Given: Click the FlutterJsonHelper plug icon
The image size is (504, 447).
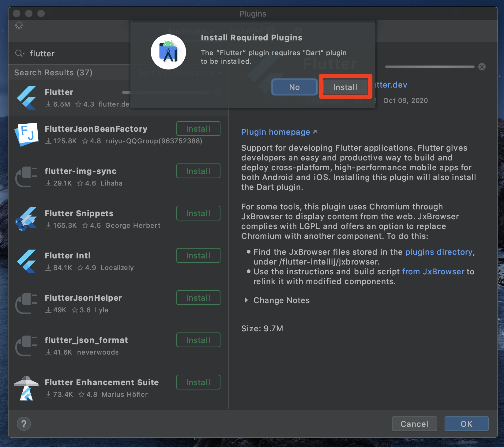Looking at the screenshot, I should (x=26, y=304).
